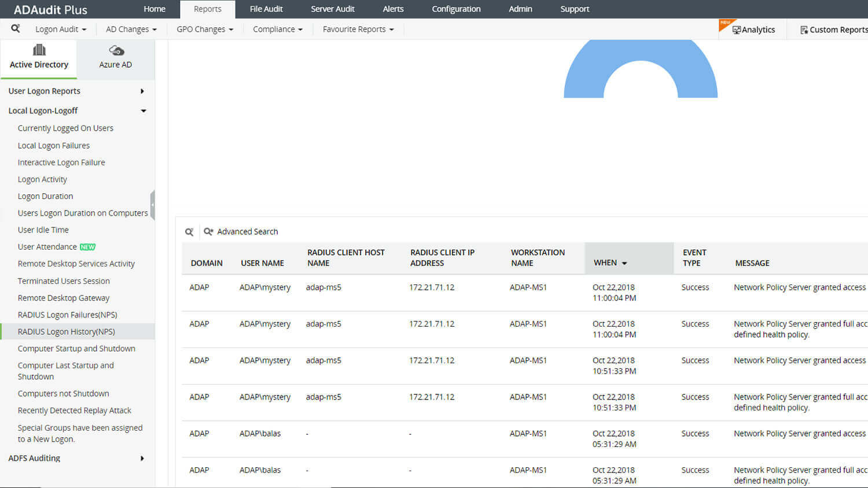Image resolution: width=868 pixels, height=488 pixels.
Task: Click the WORKSTATION NAME column header
Action: click(538, 258)
